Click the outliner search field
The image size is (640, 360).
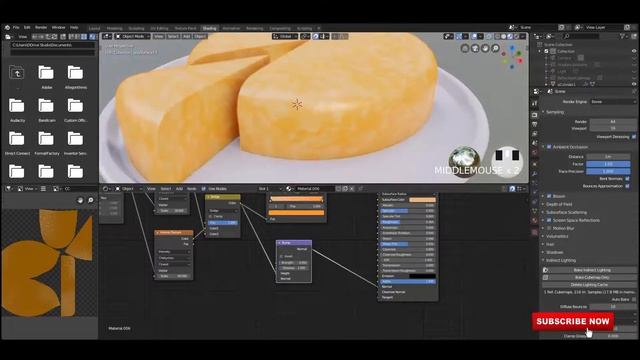pyautogui.click(x=582, y=36)
